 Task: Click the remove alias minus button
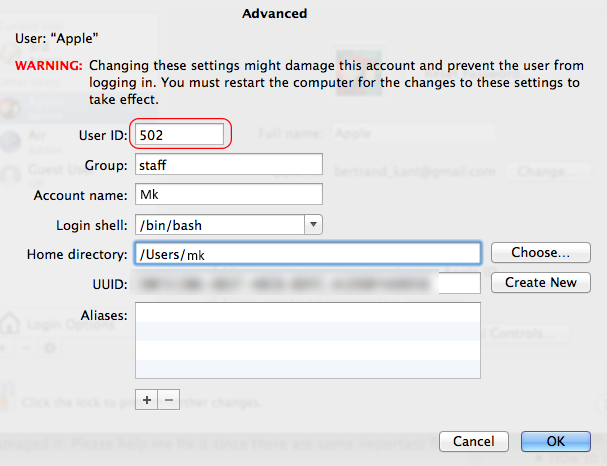168,399
